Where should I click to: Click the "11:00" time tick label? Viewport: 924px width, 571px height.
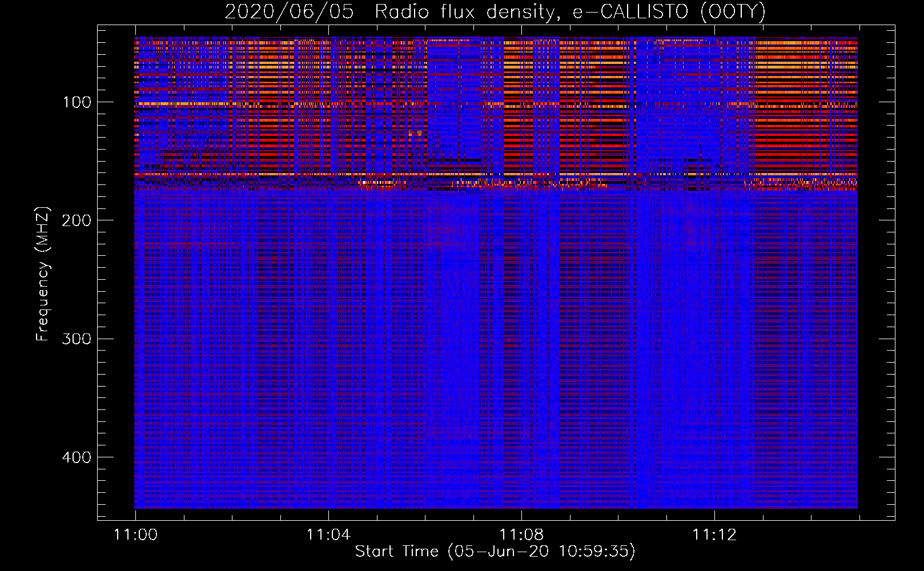point(135,535)
